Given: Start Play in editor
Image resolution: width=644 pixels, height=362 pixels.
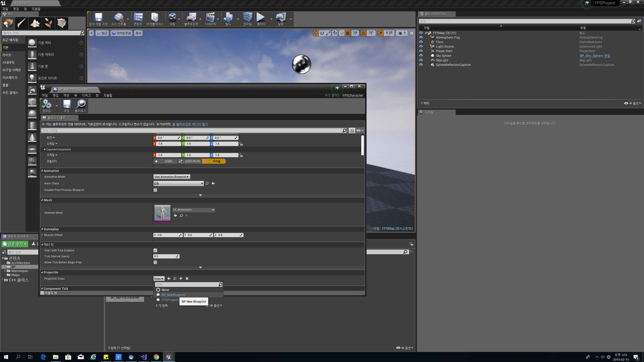Looking at the screenshot, I should [x=261, y=19].
